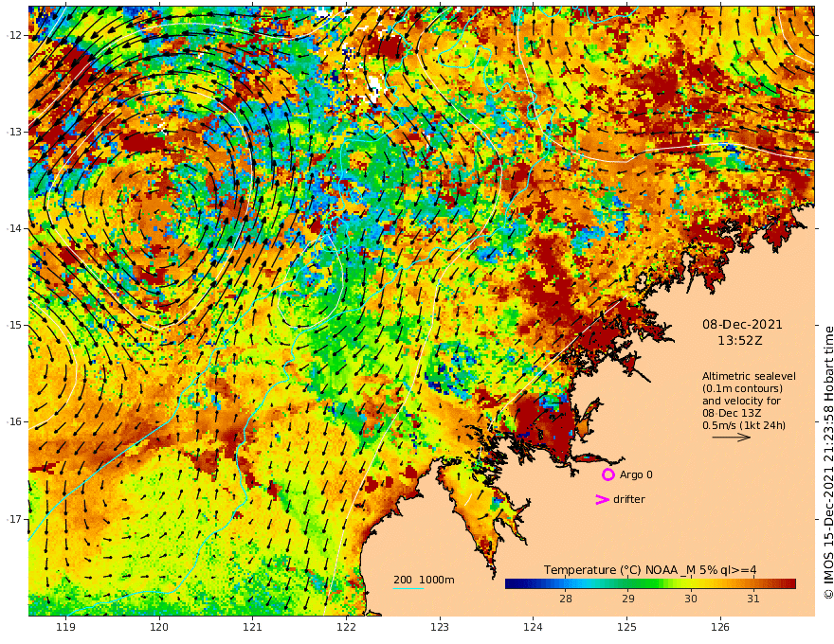Click the IMOS copyright timestamp vertical text

click(828, 462)
